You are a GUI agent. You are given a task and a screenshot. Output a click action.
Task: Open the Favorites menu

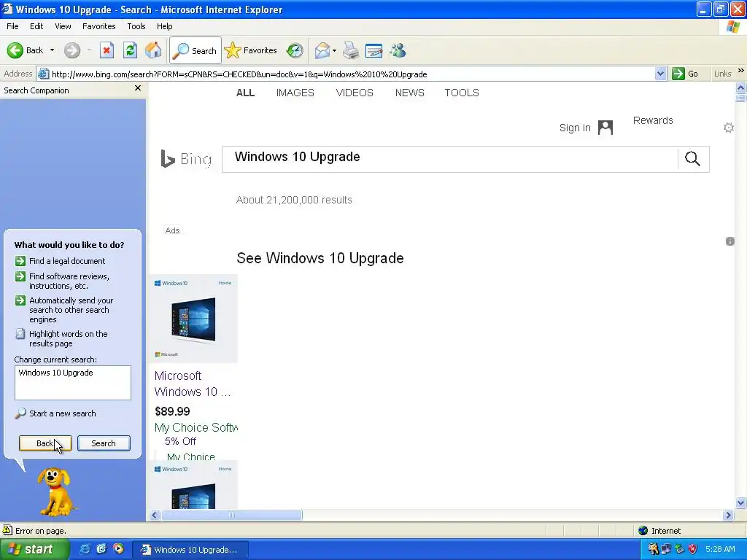coord(98,26)
